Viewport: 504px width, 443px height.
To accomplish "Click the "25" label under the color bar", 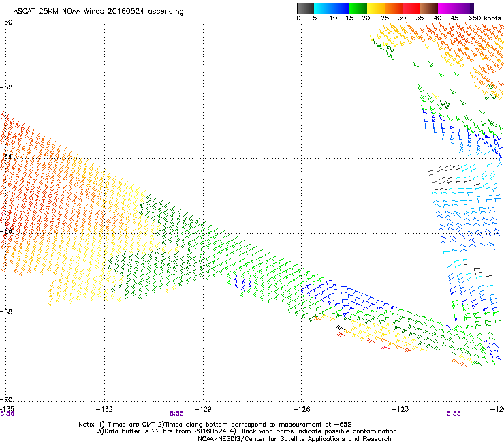I will tap(385, 18).
